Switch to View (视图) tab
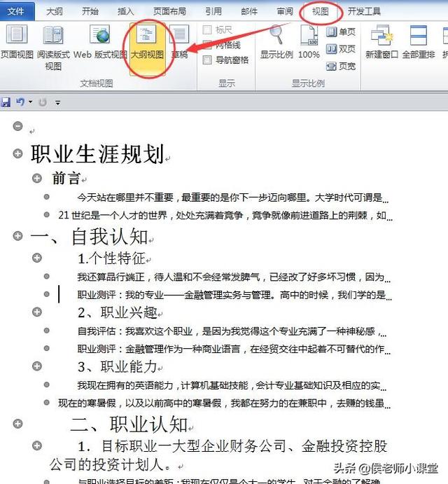Screen dimensions: 448x484 click(x=321, y=11)
